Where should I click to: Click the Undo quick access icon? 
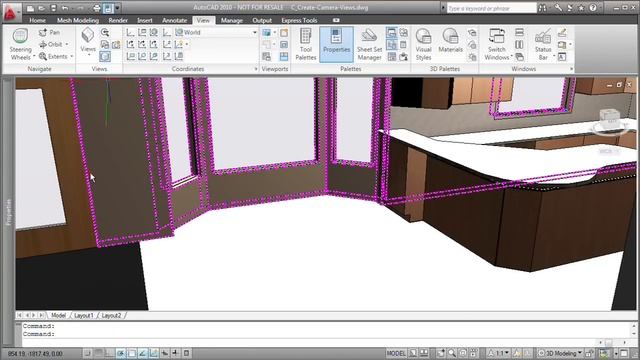point(65,8)
